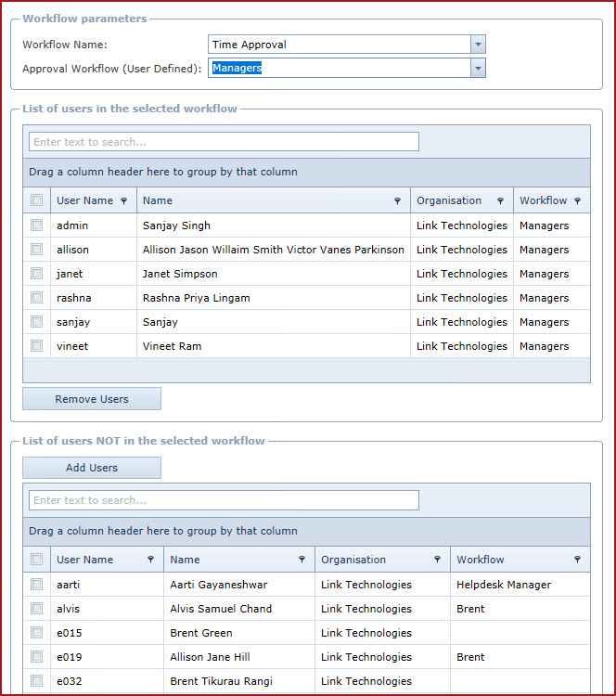The height and width of the screenshot is (696, 616).
Task: Check the box for user sanjay
Action: click(37, 321)
